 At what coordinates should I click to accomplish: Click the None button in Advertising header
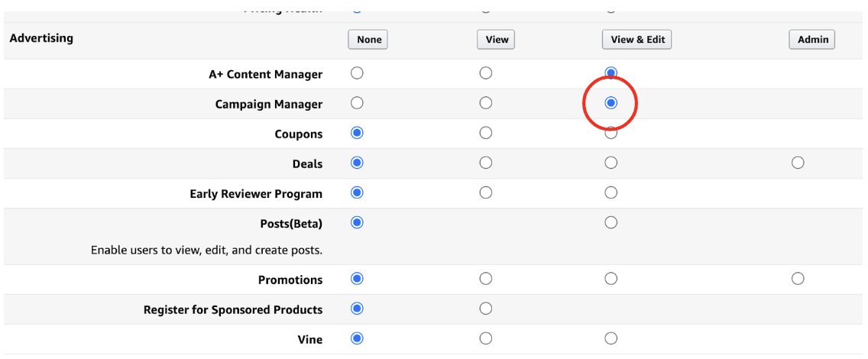(368, 40)
